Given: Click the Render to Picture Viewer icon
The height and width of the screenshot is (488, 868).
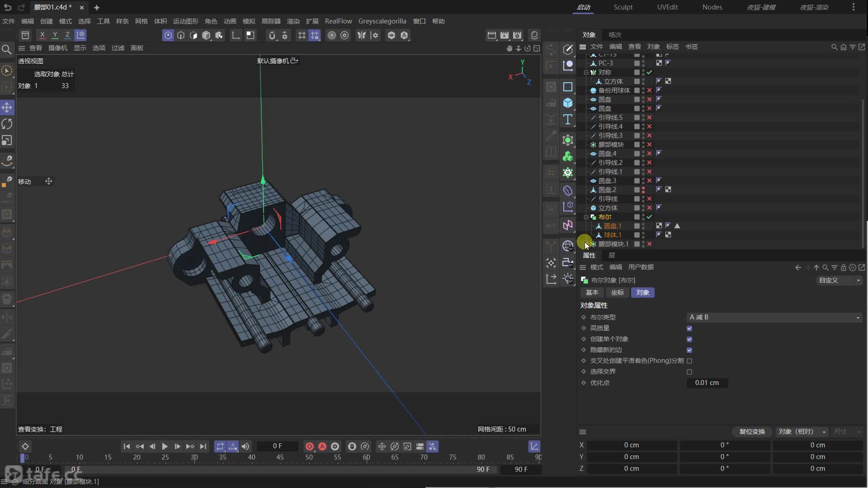Looking at the screenshot, I should pos(505,35).
